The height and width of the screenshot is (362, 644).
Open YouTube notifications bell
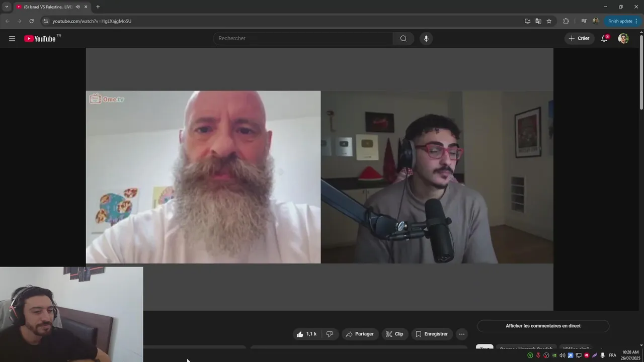pyautogui.click(x=604, y=38)
